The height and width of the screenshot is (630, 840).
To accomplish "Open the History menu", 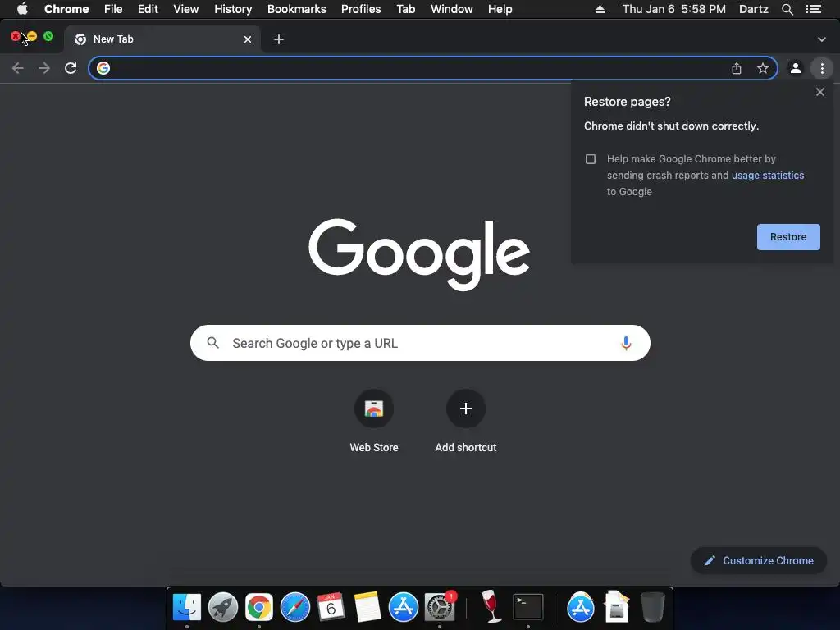I will coord(233,9).
